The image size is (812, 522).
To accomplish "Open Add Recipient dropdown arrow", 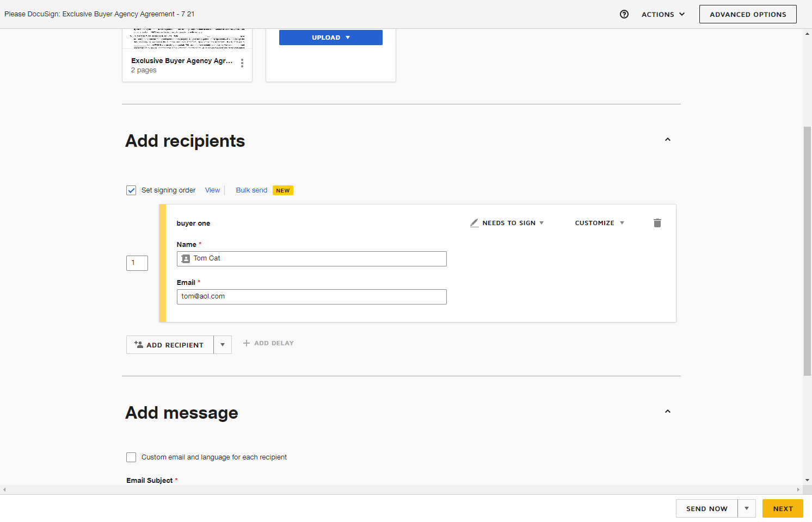I will point(223,345).
